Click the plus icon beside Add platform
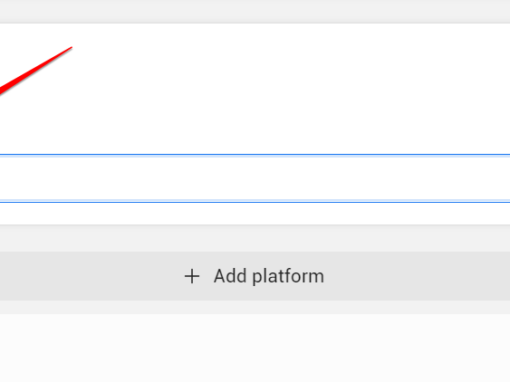This screenshot has width=510, height=382. 192,276
